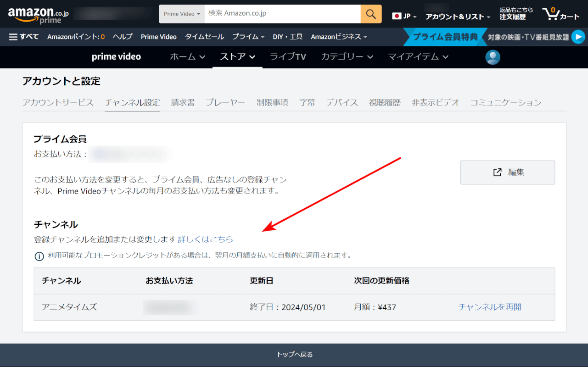The width and height of the screenshot is (588, 367).
Task: Click the 編集 button
Action: tap(508, 172)
